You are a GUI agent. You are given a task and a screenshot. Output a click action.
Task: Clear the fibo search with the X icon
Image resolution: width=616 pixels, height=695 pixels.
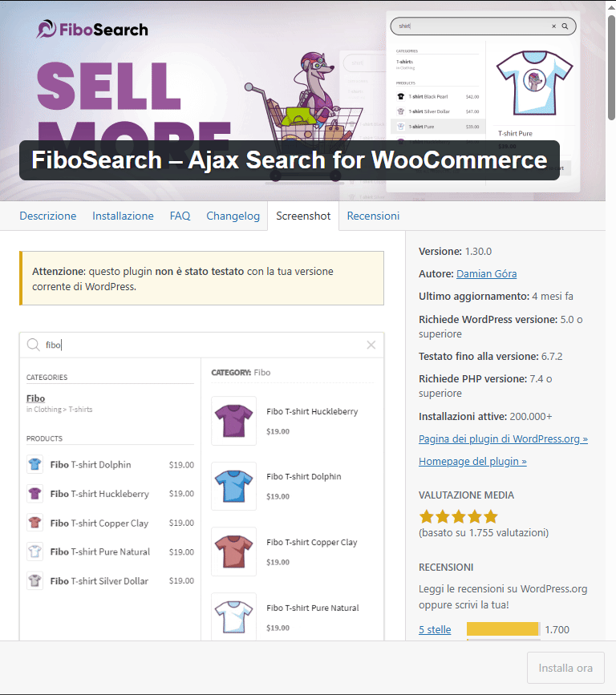(371, 345)
